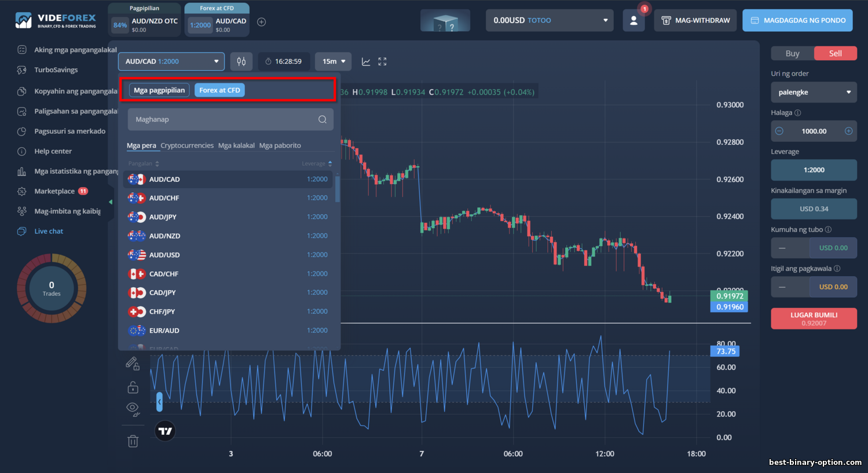
Task: Select Sell order side
Action: [x=836, y=53]
